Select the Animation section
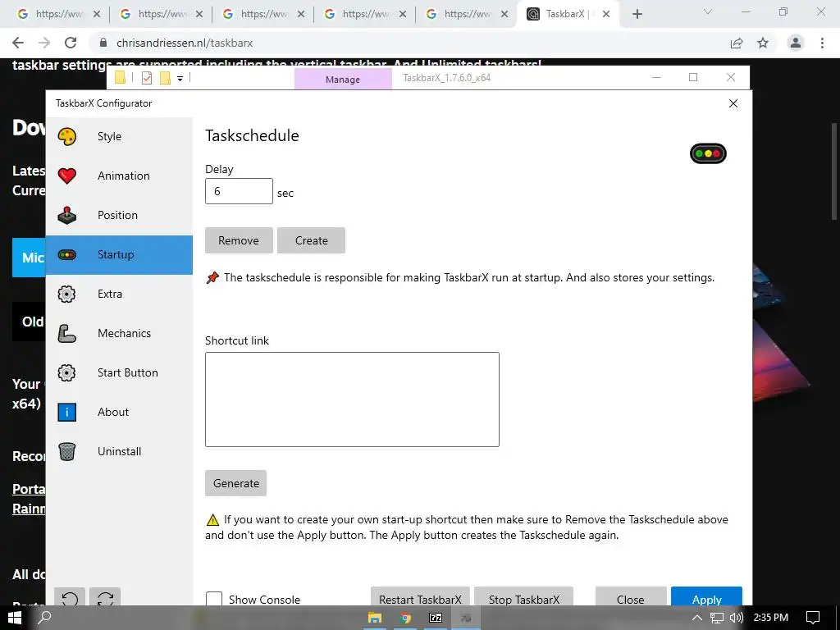The height and width of the screenshot is (630, 840). [x=119, y=176]
